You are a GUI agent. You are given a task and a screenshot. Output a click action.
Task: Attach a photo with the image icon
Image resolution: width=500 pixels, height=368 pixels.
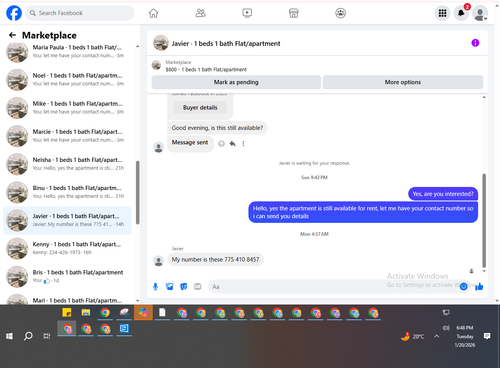pyautogui.click(x=169, y=287)
